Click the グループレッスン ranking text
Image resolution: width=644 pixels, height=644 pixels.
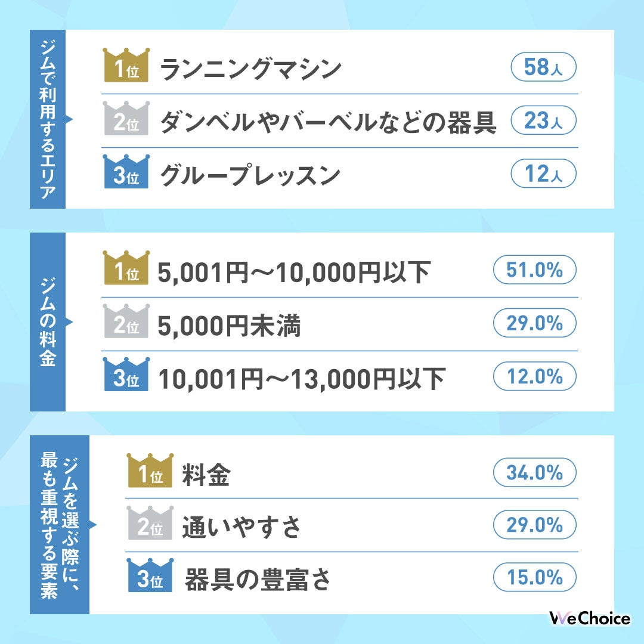coord(250,175)
